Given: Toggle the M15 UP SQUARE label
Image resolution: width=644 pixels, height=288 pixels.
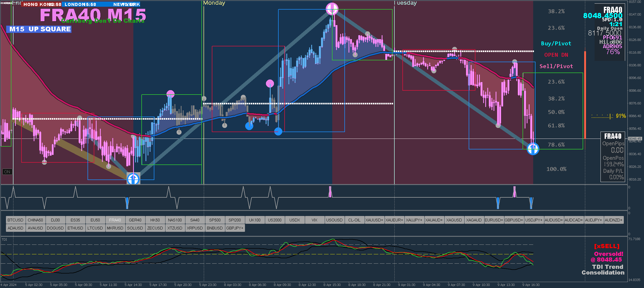Looking at the screenshot, I should [39, 29].
